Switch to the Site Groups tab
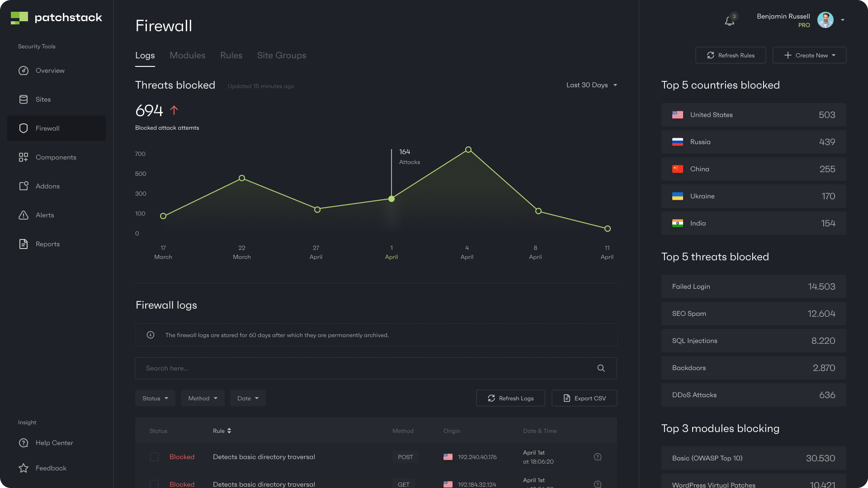 pyautogui.click(x=281, y=55)
